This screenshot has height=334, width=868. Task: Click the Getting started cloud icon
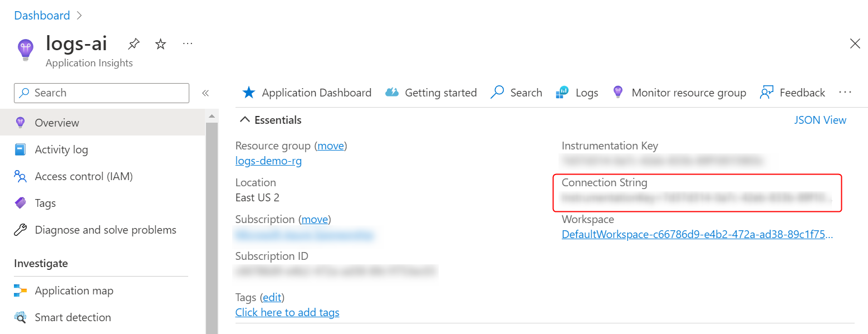(x=392, y=93)
